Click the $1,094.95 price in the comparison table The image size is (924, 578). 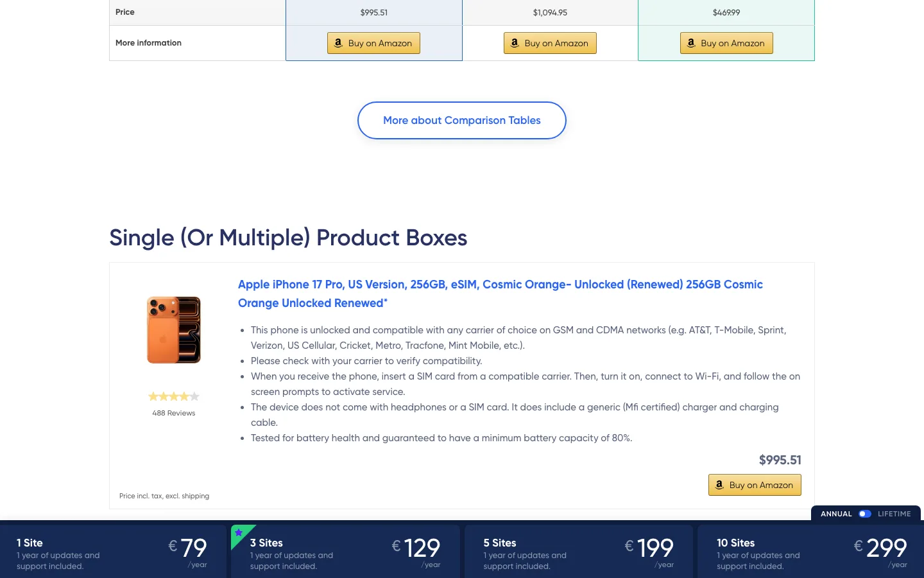[x=550, y=12]
